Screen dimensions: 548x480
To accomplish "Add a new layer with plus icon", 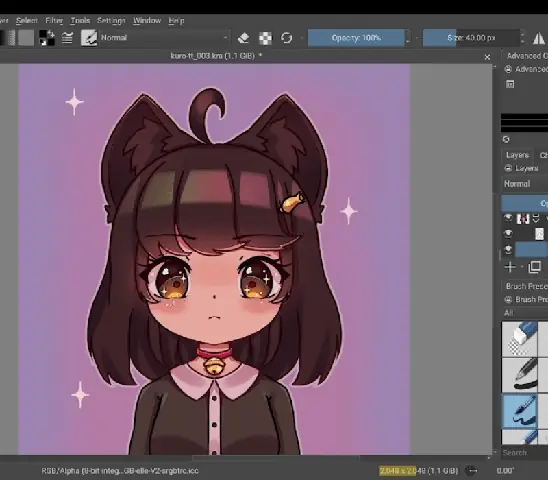I will (x=510, y=267).
